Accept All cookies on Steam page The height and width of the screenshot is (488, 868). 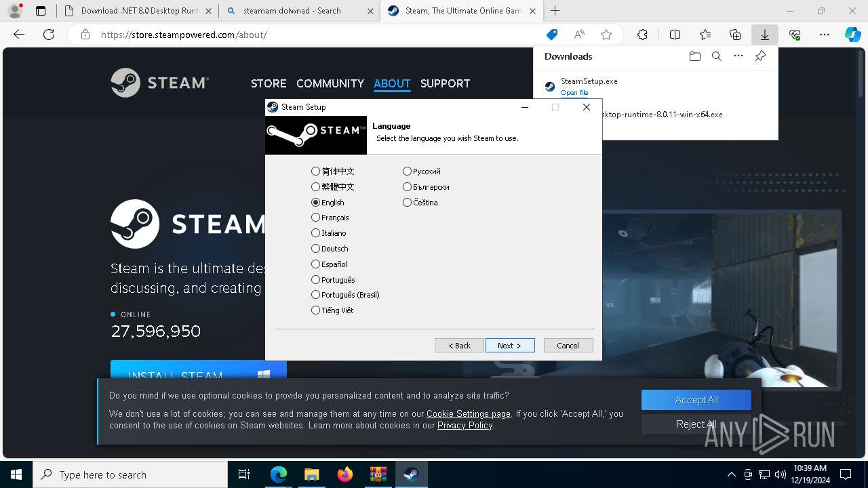click(696, 400)
